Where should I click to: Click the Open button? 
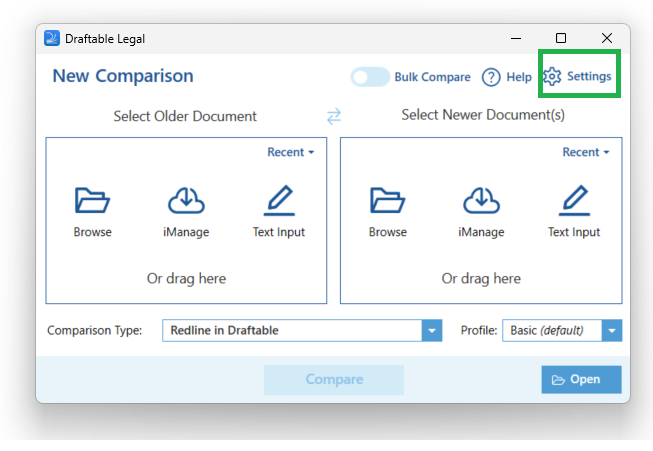[x=581, y=379]
